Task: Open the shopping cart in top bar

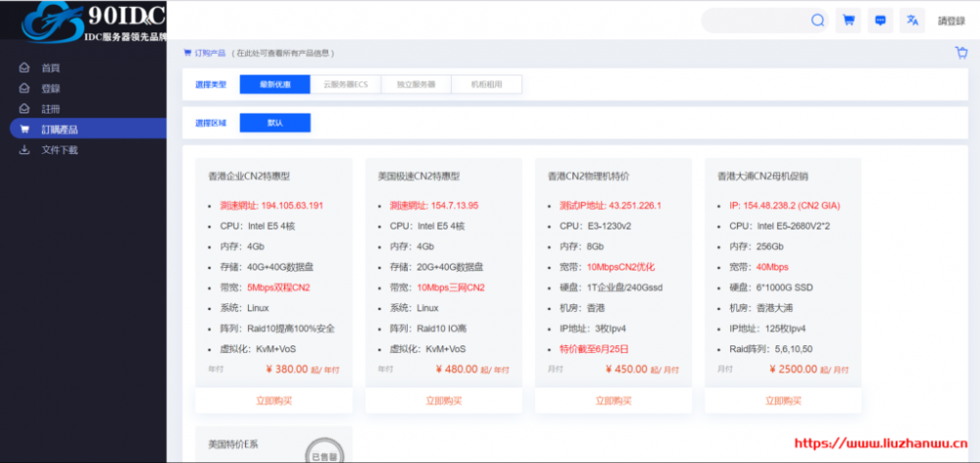Action: coord(849,21)
